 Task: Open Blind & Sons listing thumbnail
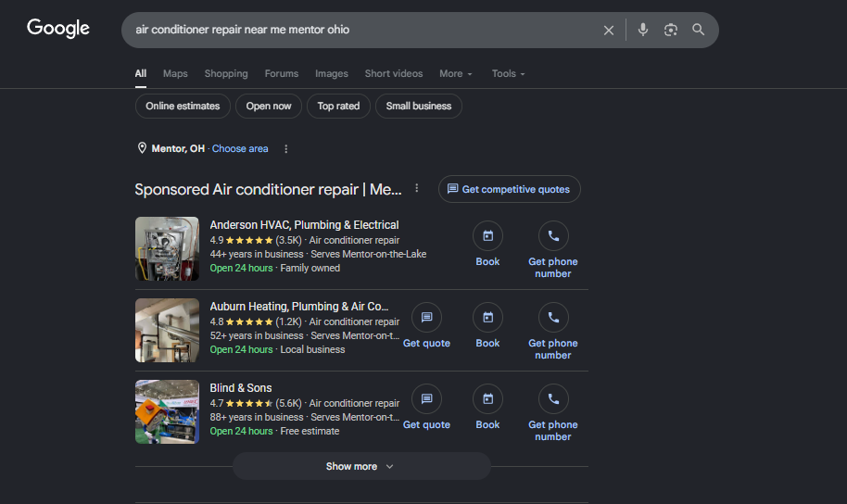pyautogui.click(x=167, y=411)
